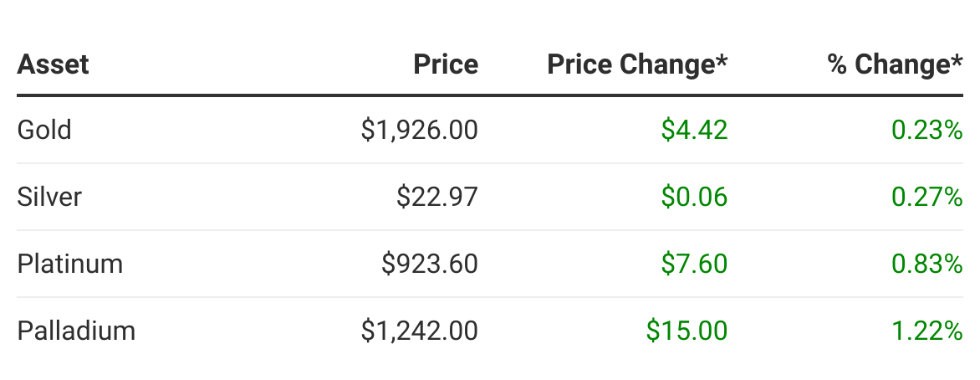Click Platinum's 0.83% change value
The image size is (980, 380).
click(927, 264)
